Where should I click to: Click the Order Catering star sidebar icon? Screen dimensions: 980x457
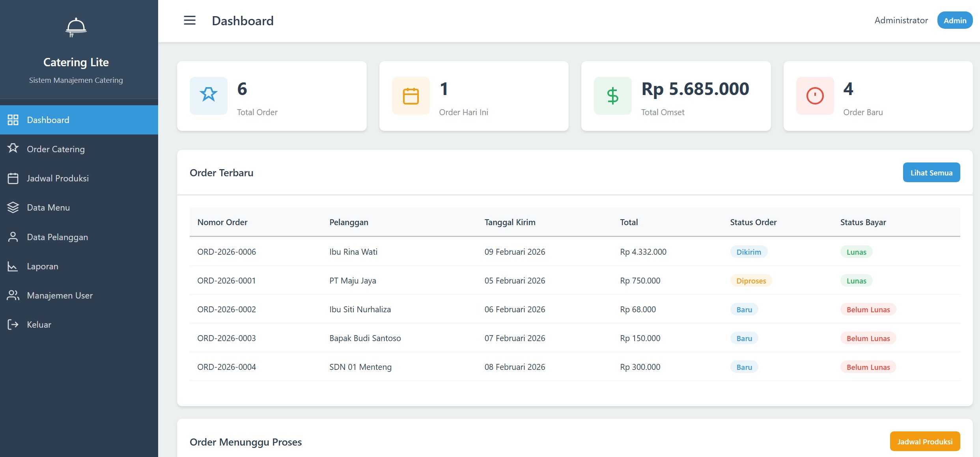13,149
